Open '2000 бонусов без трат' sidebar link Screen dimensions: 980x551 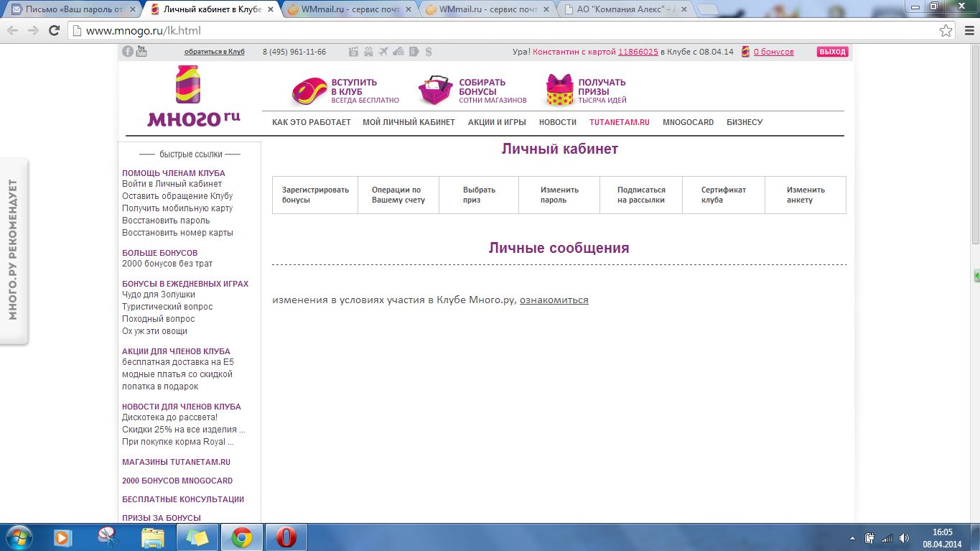coord(167,264)
